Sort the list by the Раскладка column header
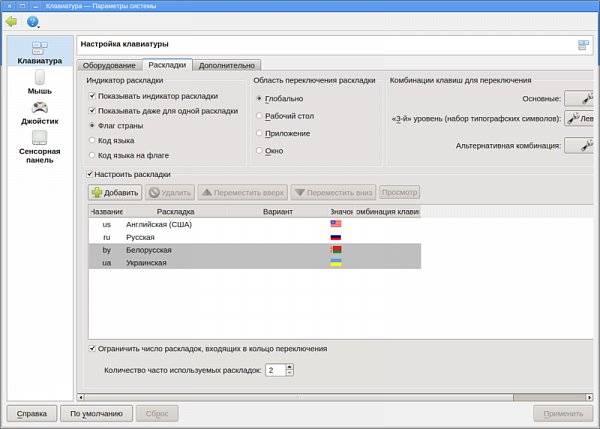600x429 pixels. pyautogui.click(x=175, y=212)
